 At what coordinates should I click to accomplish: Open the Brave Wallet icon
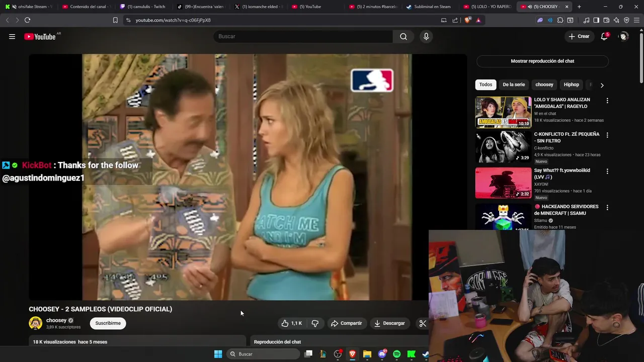[x=606, y=20]
